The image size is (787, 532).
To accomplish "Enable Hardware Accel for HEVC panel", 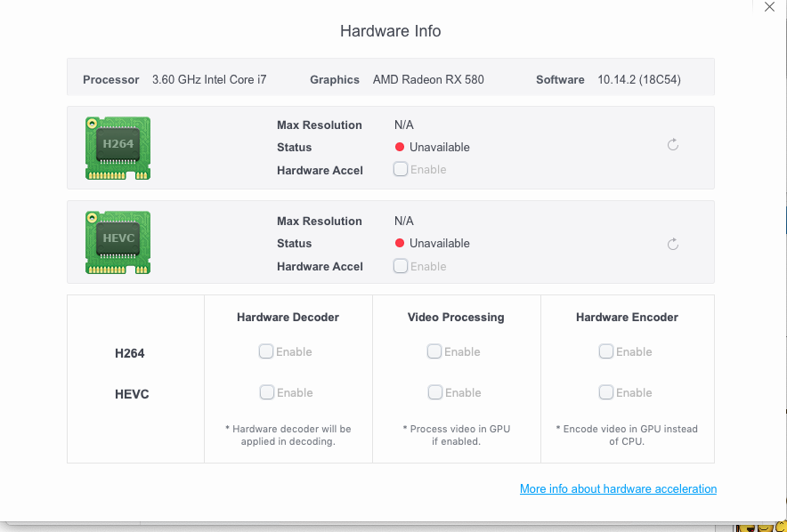I will click(x=401, y=266).
